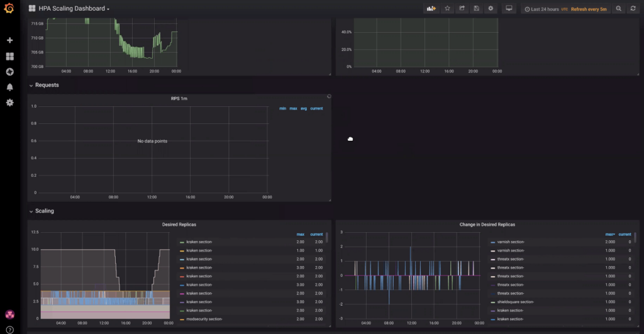The height and width of the screenshot is (334, 644).
Task: Open dashboard settings gear in top bar
Action: click(x=491, y=9)
